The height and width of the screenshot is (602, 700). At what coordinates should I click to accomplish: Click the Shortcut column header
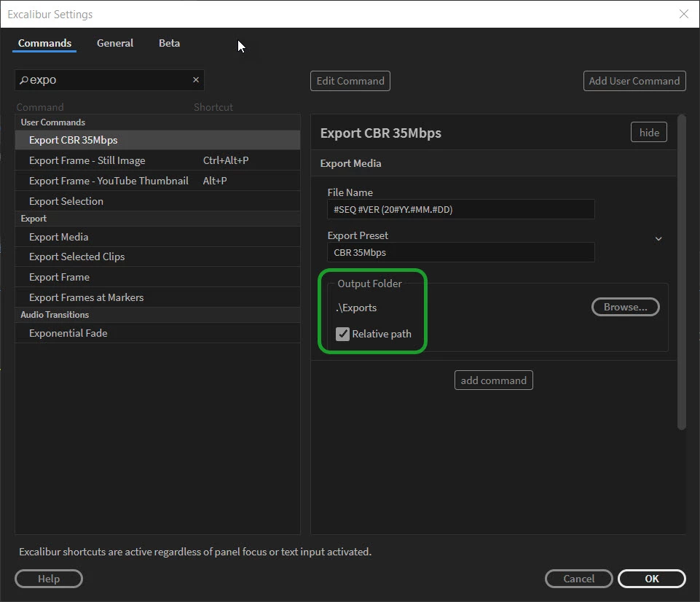pyautogui.click(x=213, y=107)
